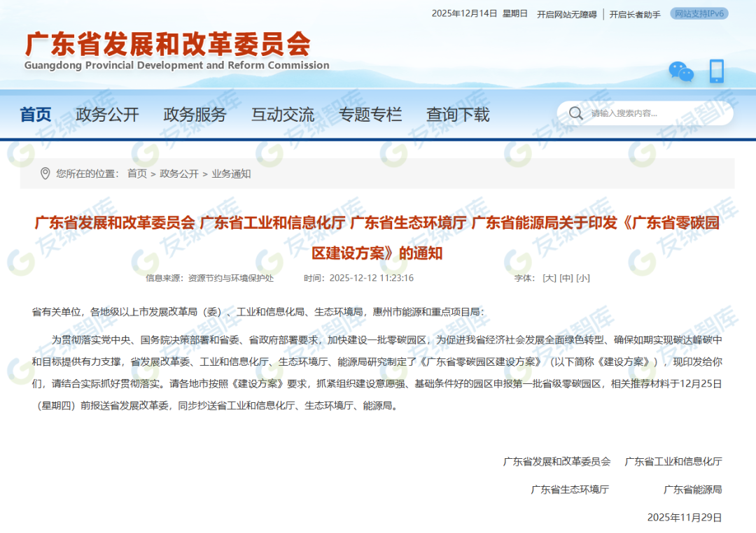Enable website accessibility mode (开启网站无障碍)

(566, 14)
